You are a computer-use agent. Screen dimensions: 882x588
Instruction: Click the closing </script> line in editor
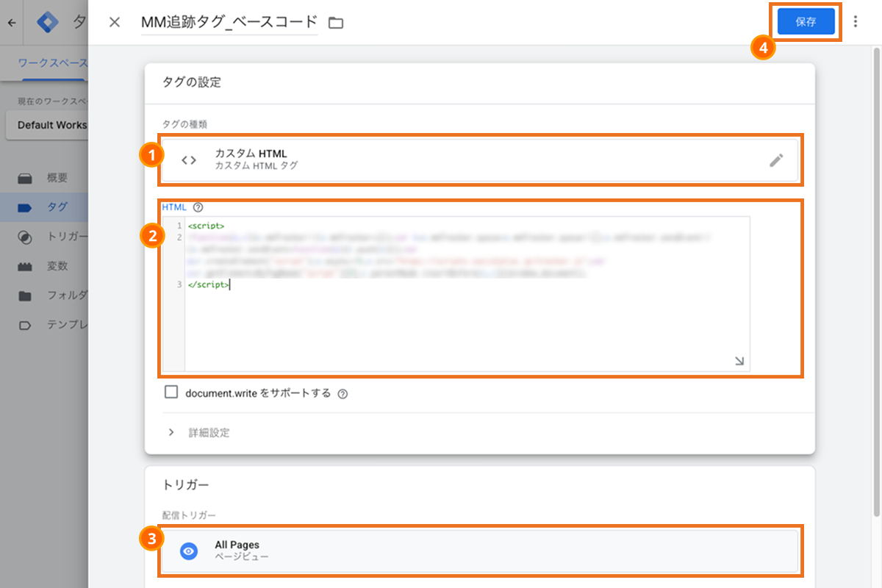(209, 284)
